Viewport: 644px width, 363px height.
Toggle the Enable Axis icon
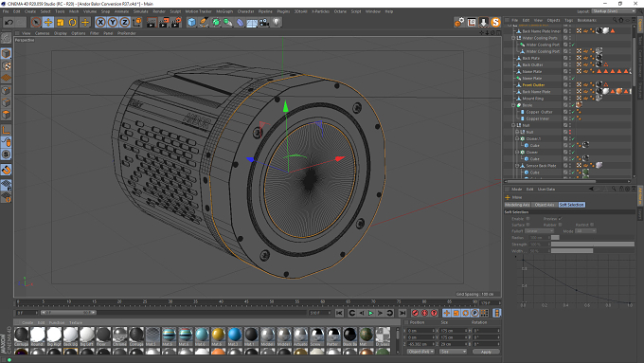point(7,130)
